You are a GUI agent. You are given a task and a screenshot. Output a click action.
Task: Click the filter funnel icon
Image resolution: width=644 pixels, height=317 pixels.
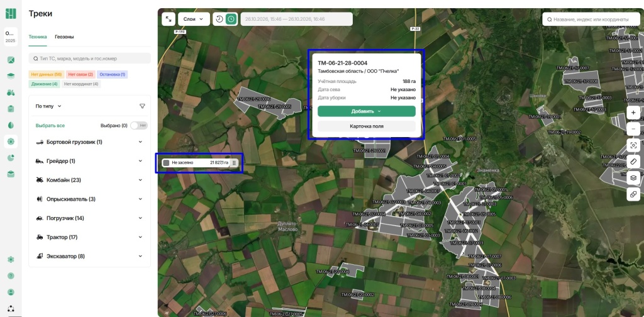tap(142, 106)
